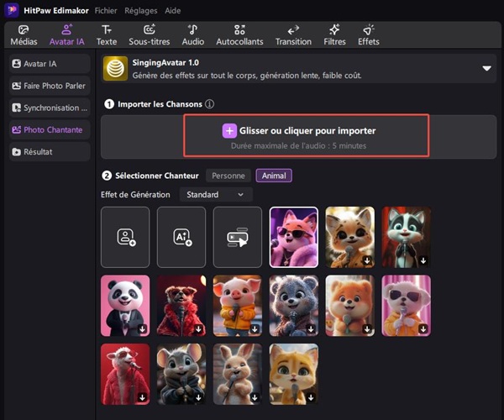Image resolution: width=504 pixels, height=420 pixels.
Task: Download the gray bear avatar arrow icon
Action: pos(311,329)
